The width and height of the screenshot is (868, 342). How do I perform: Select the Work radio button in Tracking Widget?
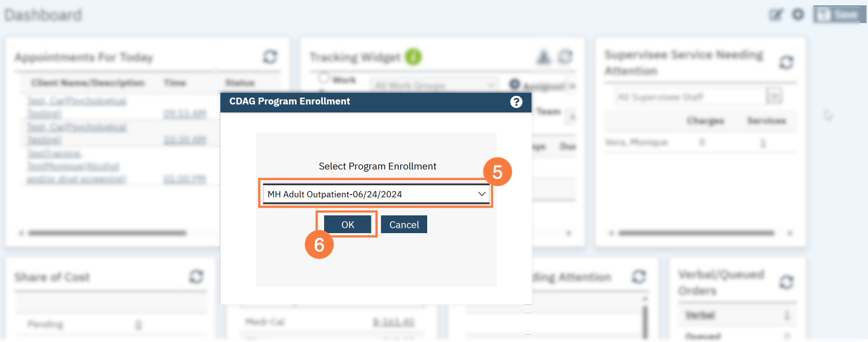point(324,78)
